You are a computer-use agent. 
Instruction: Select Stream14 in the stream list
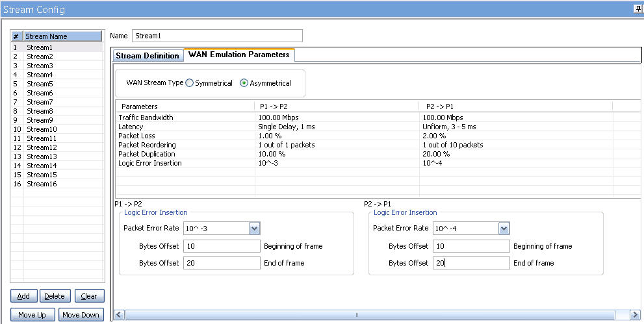click(57, 166)
